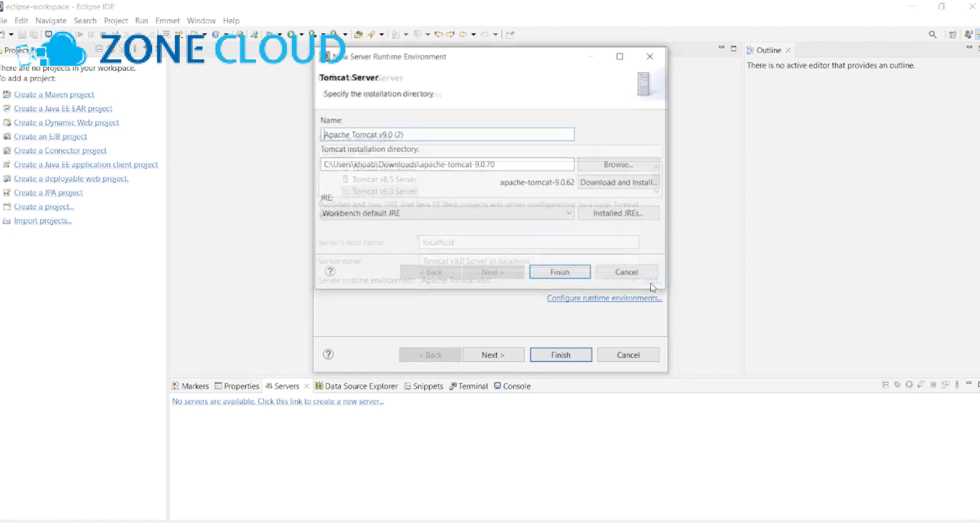Click the help question mark in the server wizard
The height and width of the screenshot is (523, 980).
[328, 354]
